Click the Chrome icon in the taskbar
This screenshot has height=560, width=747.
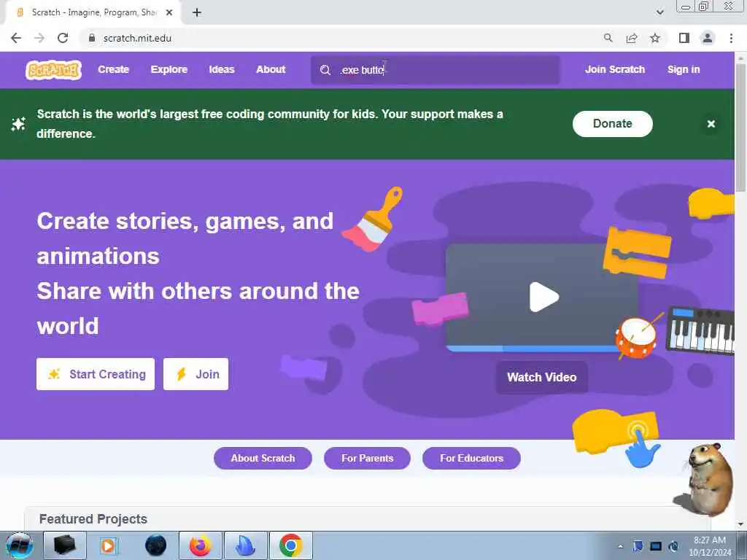point(290,545)
